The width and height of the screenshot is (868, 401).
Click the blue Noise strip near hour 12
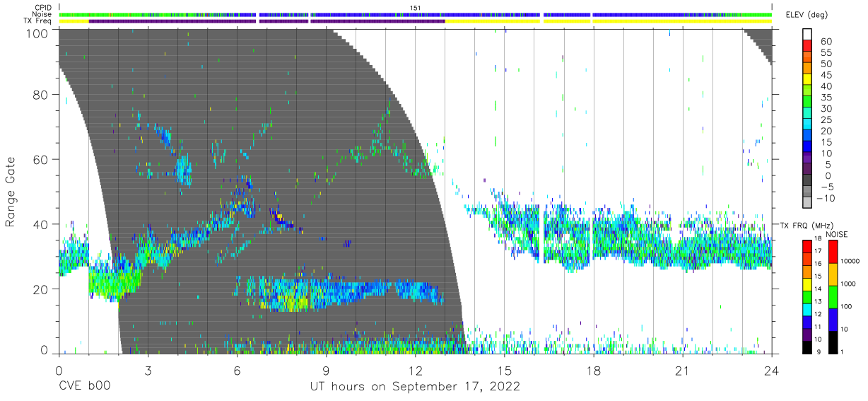(x=416, y=14)
